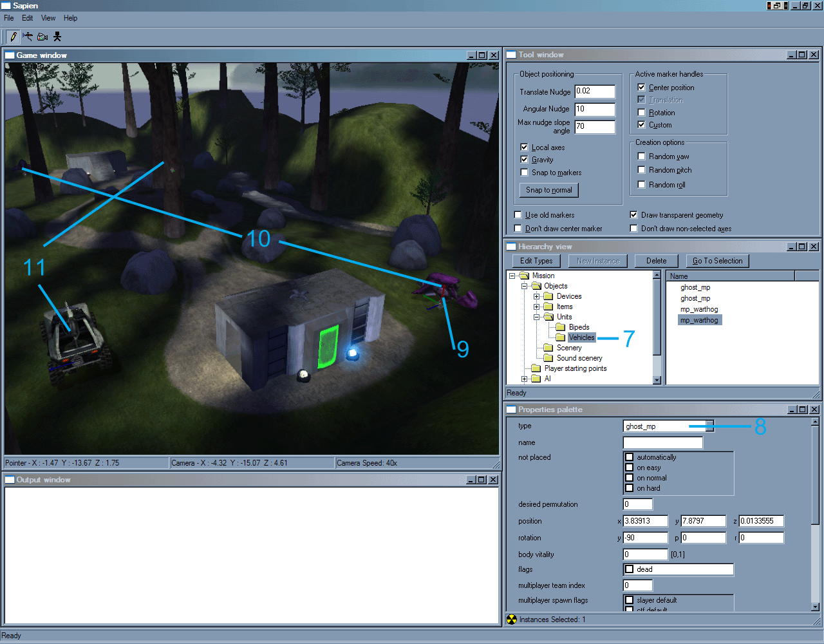Toggle Local axes checkbox

coord(524,147)
